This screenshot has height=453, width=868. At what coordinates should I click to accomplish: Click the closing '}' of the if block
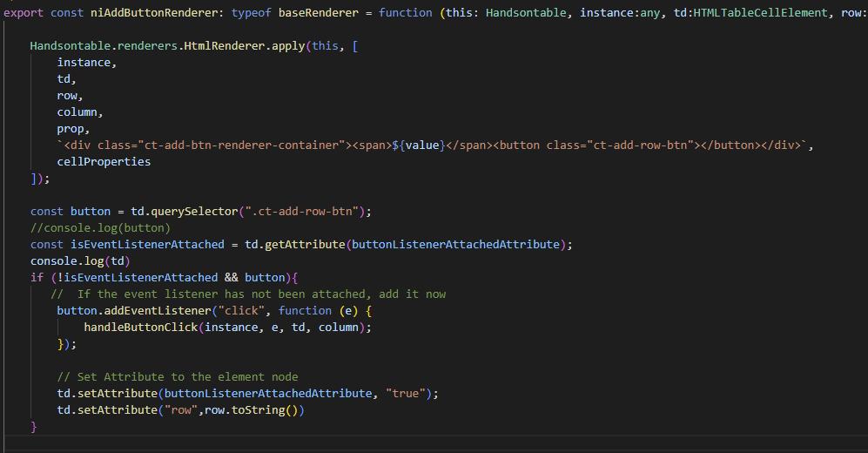tap(34, 427)
